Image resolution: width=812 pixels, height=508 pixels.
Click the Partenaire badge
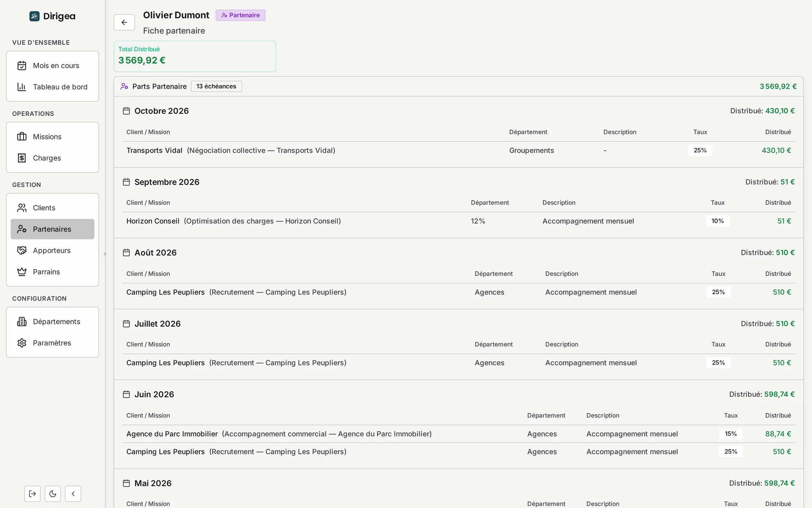240,15
